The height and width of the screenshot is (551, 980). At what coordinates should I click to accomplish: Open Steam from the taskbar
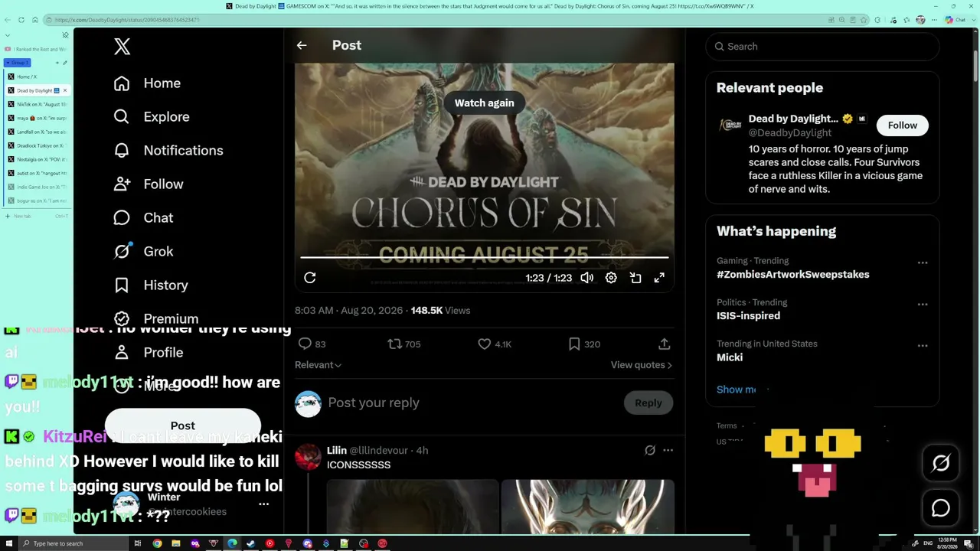pyautogui.click(x=250, y=543)
